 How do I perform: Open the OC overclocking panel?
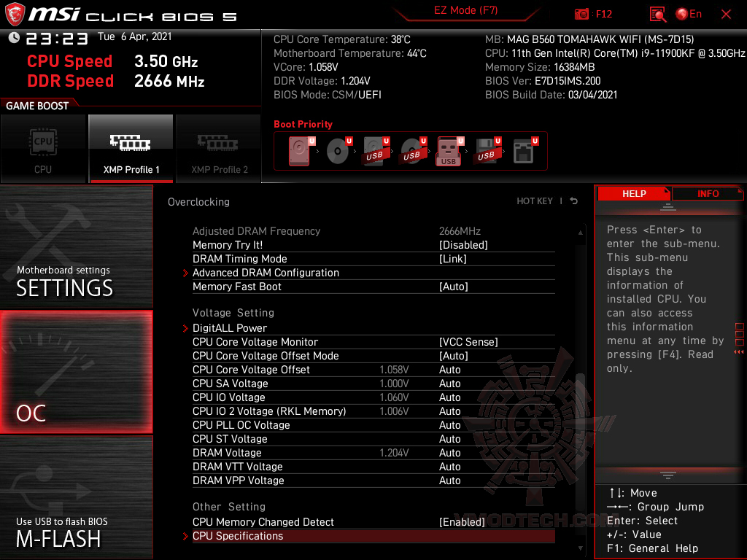point(76,372)
